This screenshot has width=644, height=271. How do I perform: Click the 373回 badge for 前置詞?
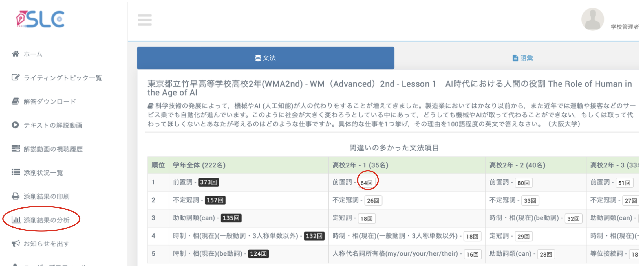pos(208,182)
